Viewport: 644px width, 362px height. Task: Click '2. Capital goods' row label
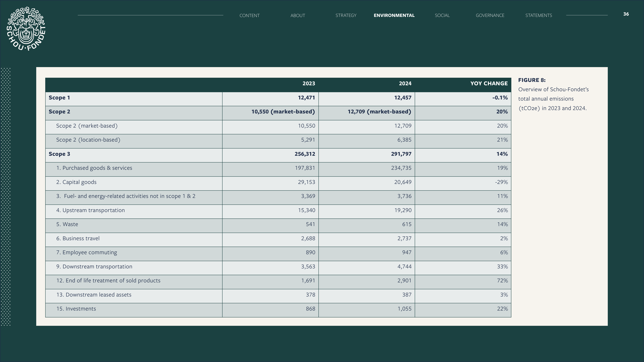[76, 182]
